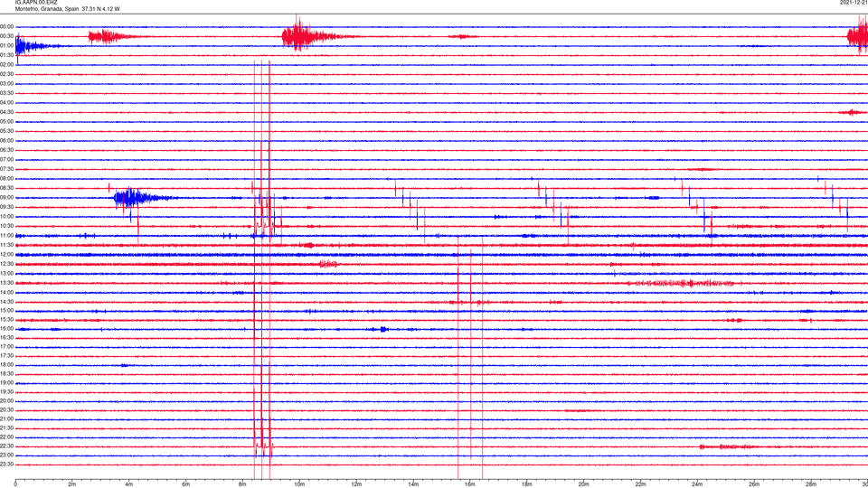Pick the 03:00 row label
This screenshot has width=868, height=488.
pos(6,83)
